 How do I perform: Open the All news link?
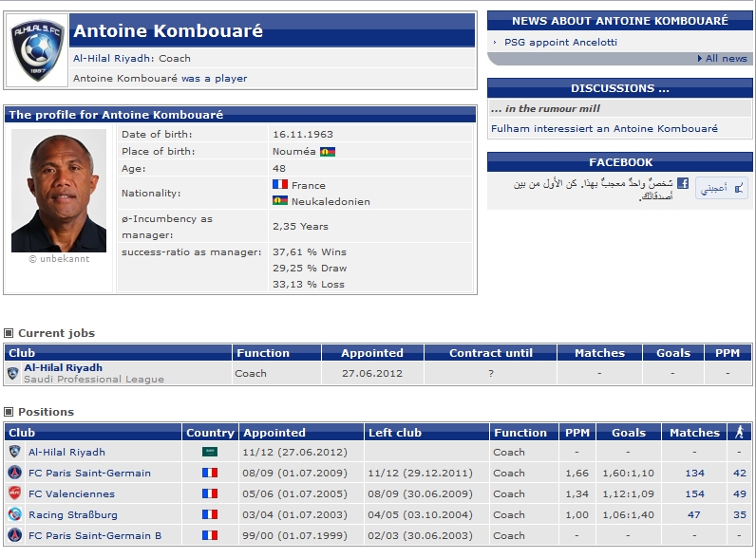727,58
